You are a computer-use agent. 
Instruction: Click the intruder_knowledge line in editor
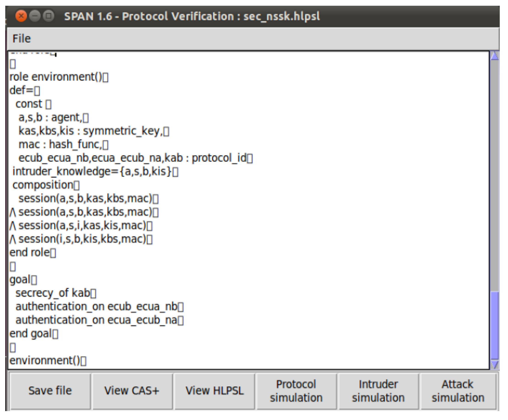[x=92, y=172]
